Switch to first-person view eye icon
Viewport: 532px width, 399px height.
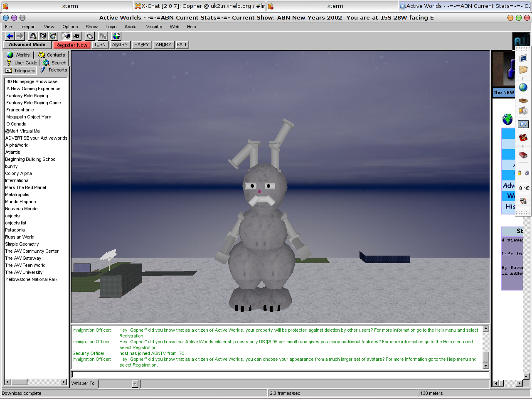click(66, 36)
